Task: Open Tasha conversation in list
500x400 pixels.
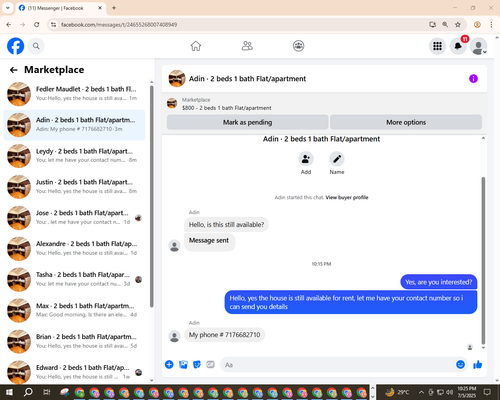Action: click(x=74, y=279)
